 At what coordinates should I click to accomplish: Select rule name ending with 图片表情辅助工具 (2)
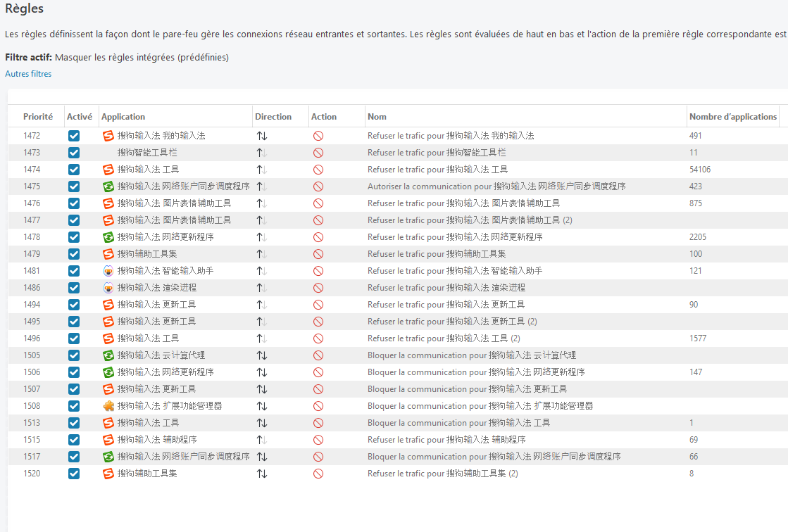click(x=470, y=220)
